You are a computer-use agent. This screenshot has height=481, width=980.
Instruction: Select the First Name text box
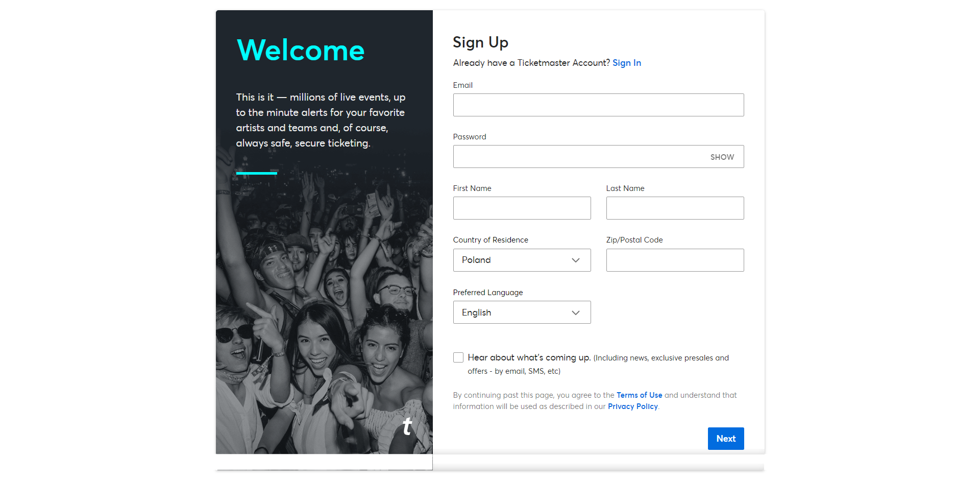pyautogui.click(x=522, y=208)
